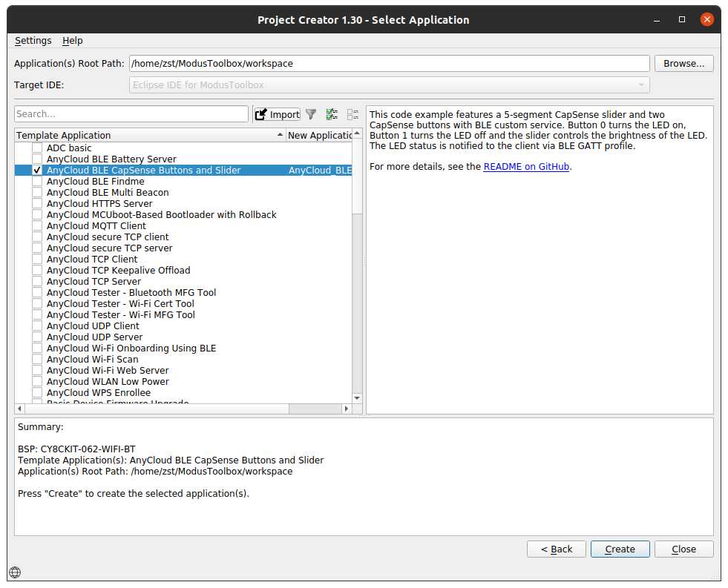
Task: Select AnyCloud secure TCP client row
Action: click(x=183, y=237)
